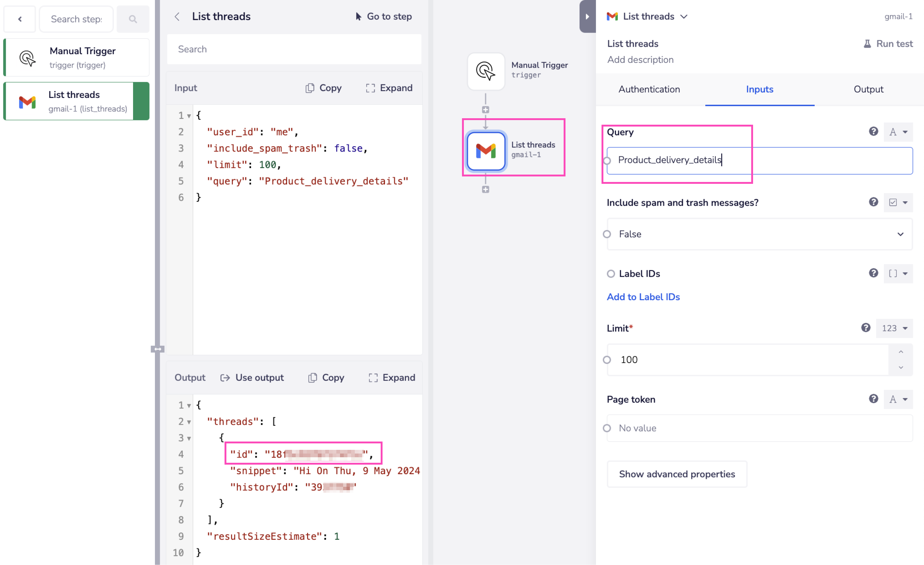
Task: Click Show advanced properties
Action: tap(677, 474)
